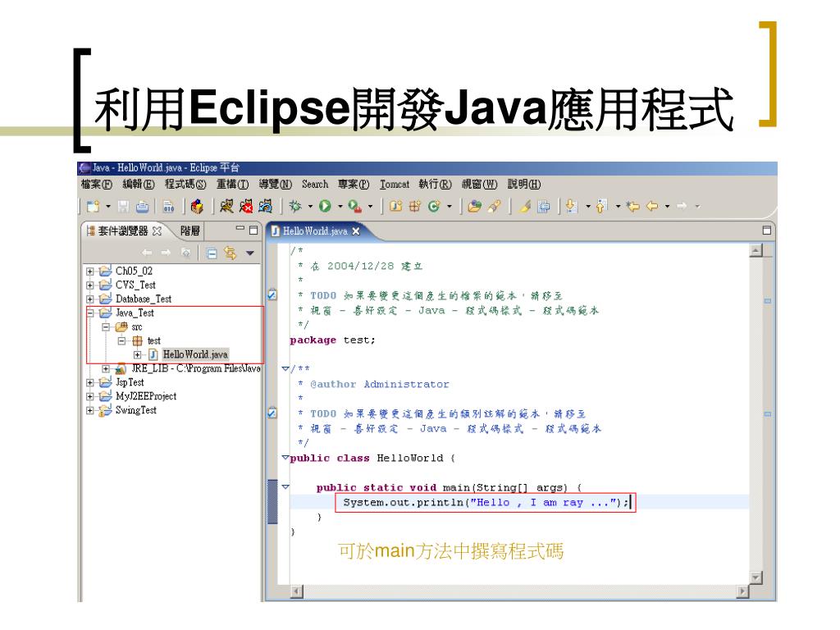Open the Tomcat menu
This screenshot has width=840, height=630.
click(395, 185)
